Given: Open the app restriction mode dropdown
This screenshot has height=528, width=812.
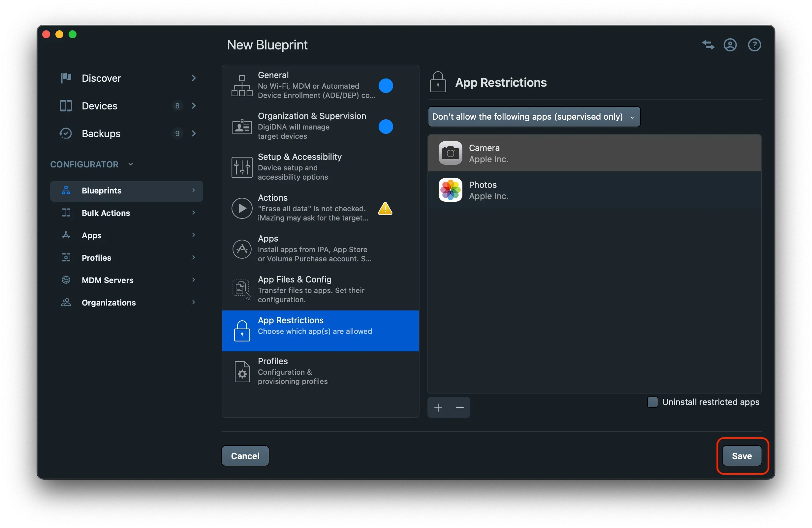Looking at the screenshot, I should coord(534,117).
